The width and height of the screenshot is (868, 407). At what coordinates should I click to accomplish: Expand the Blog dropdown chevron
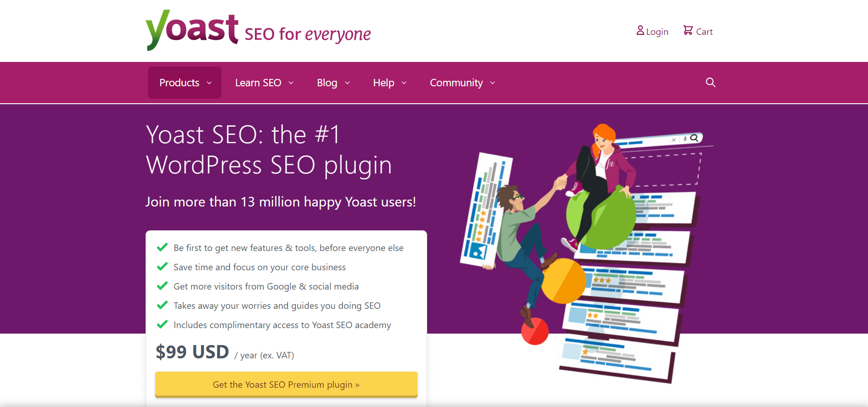pos(347,83)
